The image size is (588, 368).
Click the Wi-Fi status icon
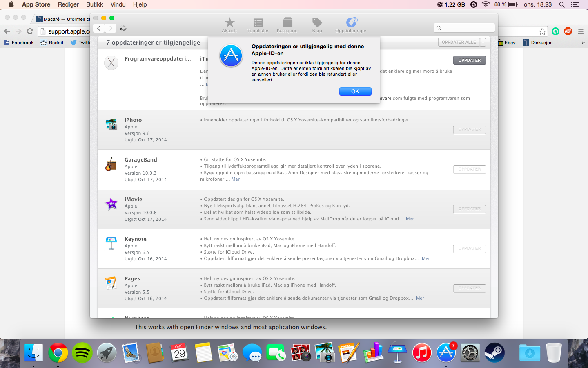tap(486, 4)
